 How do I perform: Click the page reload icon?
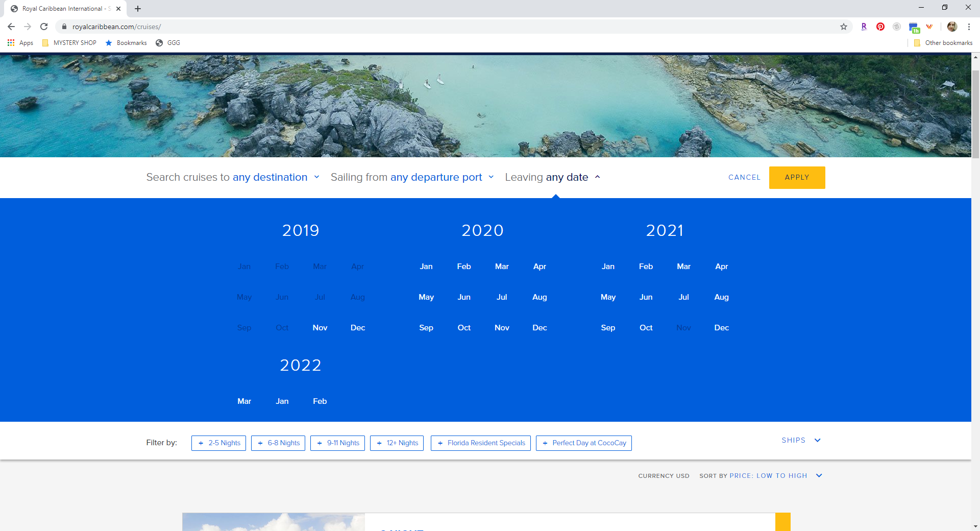pos(44,27)
